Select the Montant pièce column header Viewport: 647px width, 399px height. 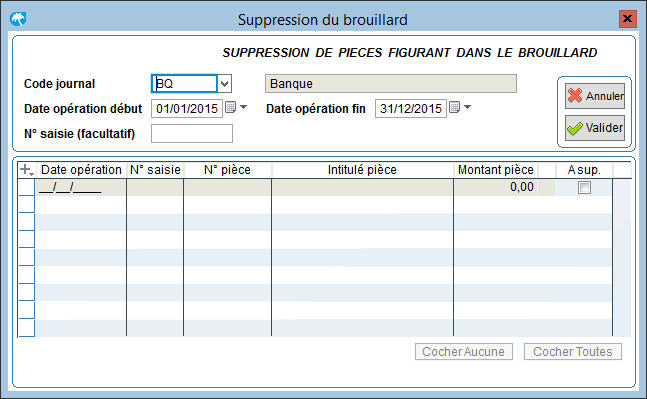[496, 170]
